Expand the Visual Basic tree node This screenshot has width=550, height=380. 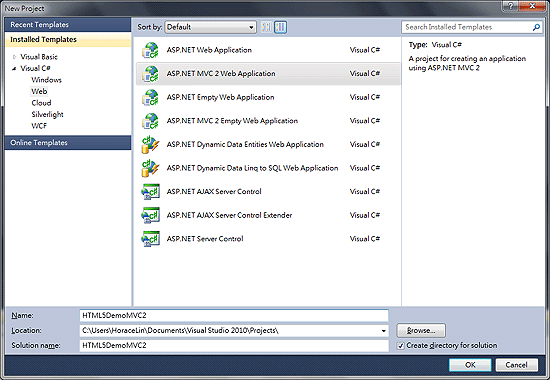(14, 57)
